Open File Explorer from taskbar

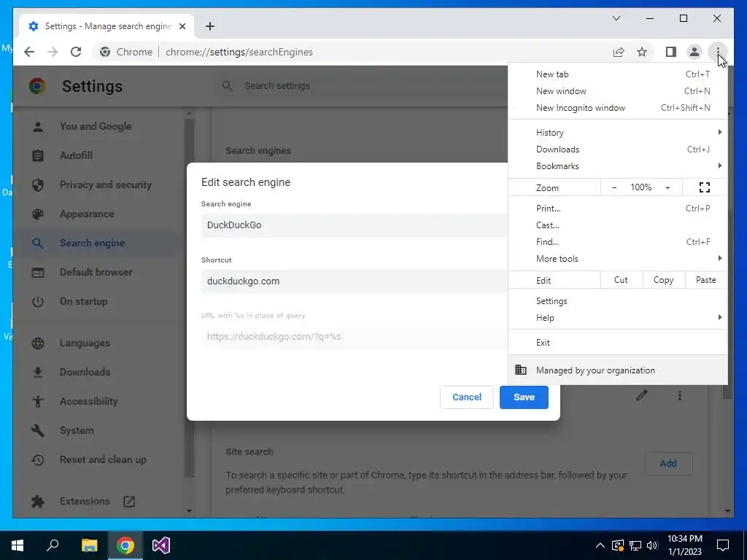click(89, 545)
